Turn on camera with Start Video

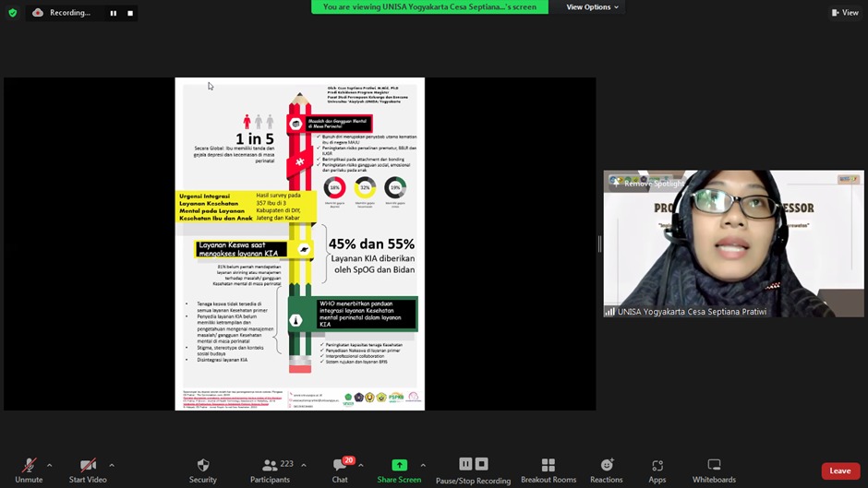[88, 470]
